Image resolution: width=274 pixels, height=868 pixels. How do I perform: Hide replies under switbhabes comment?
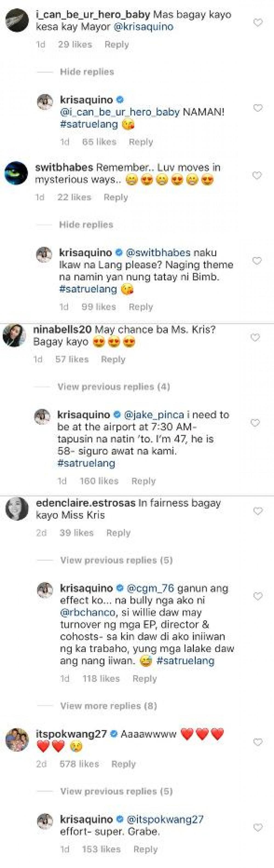tap(86, 225)
